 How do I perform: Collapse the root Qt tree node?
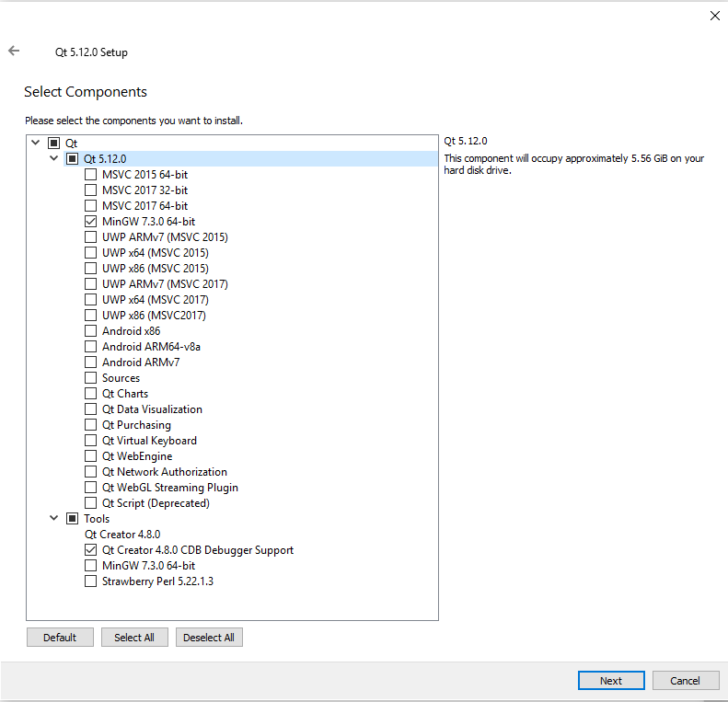coord(36,143)
